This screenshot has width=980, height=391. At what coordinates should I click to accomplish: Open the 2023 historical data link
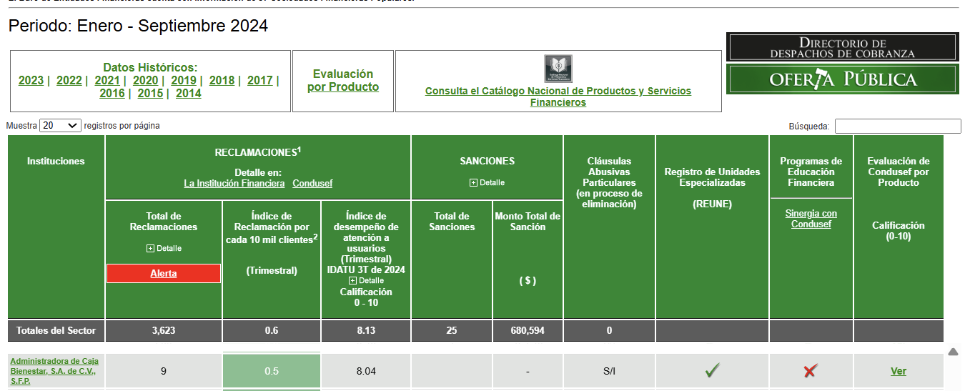[31, 81]
